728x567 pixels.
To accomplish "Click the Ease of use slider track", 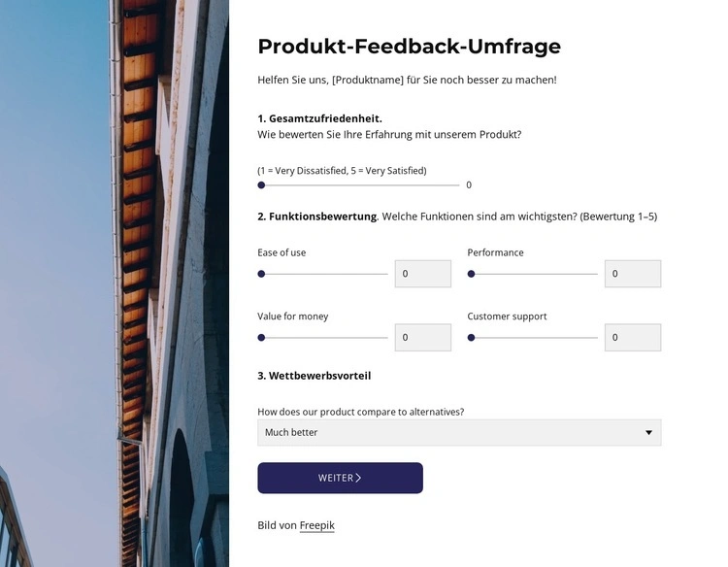I will pyautogui.click(x=325, y=274).
